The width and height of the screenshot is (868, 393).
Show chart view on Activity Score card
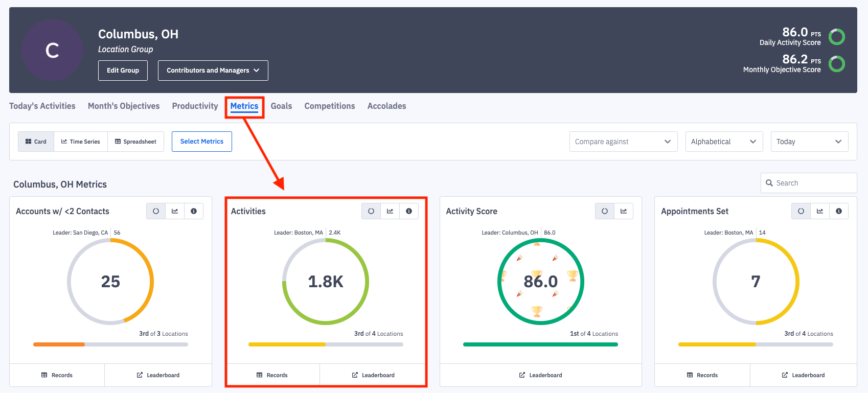[x=624, y=211]
